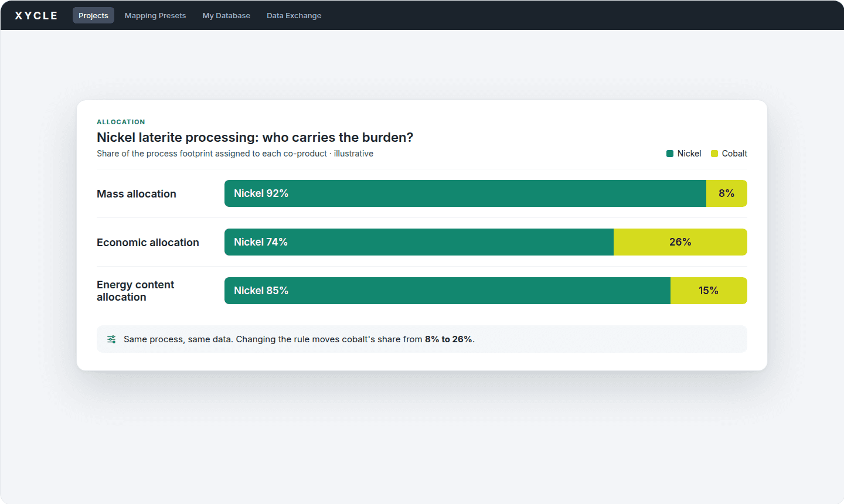Click the Energy content allocation label
This screenshot has height=504, width=844.
point(135,291)
